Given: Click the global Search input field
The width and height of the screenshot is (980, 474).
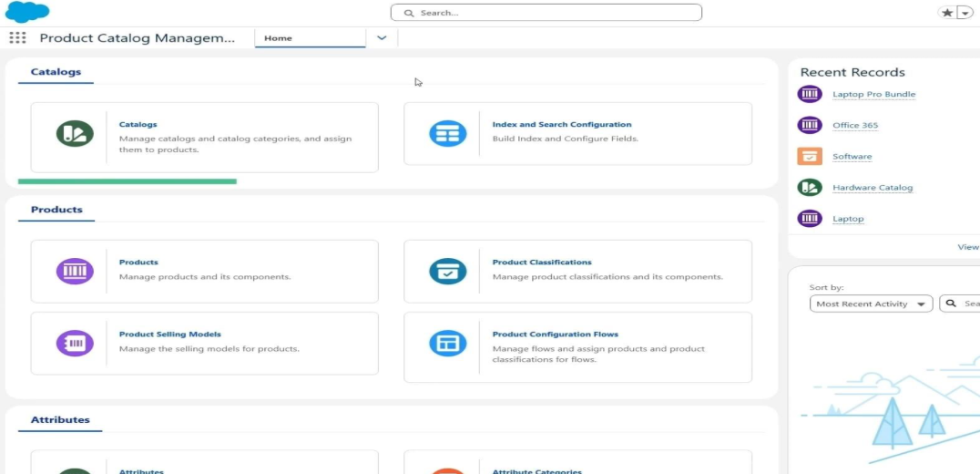Looking at the screenshot, I should tap(546, 13).
